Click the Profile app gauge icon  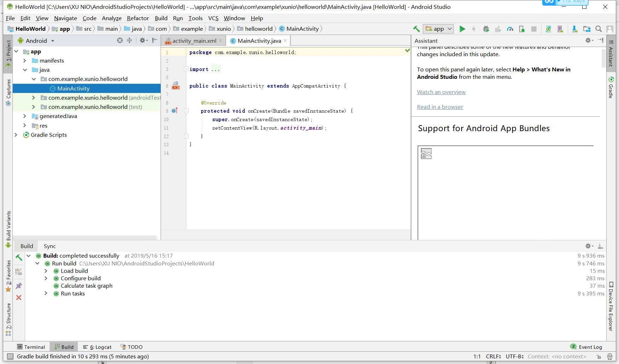coord(510,29)
